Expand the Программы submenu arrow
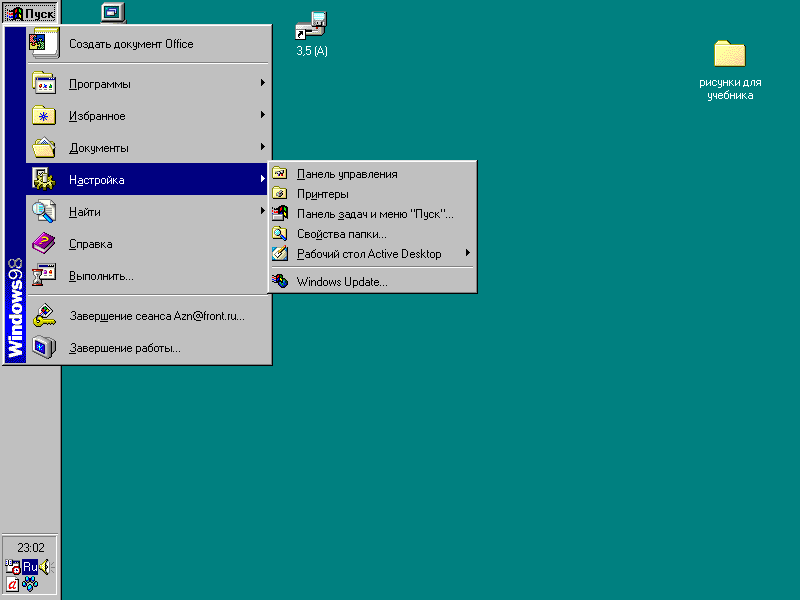 (262, 83)
